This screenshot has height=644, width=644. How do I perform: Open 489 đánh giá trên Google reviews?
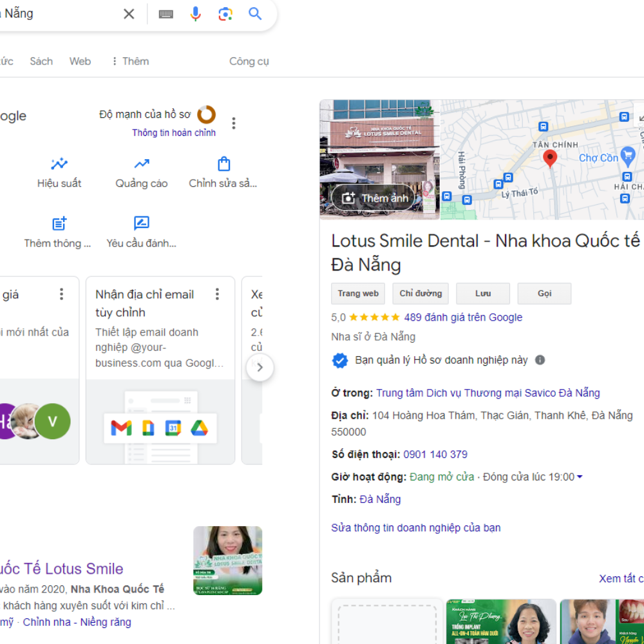463,317
